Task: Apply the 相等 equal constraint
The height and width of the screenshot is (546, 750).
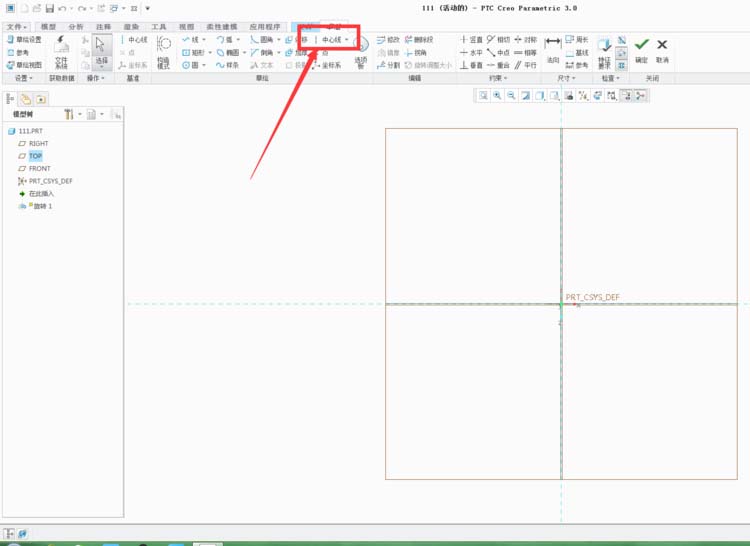Action: [526, 53]
